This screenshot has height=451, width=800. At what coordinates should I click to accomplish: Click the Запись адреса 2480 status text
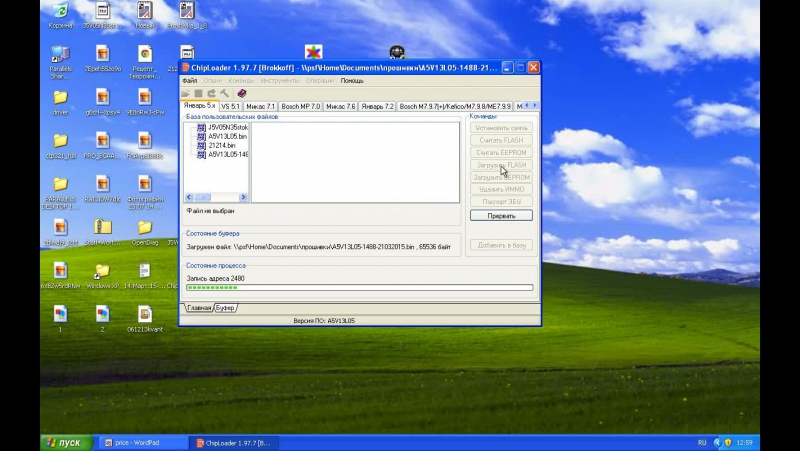(215, 279)
